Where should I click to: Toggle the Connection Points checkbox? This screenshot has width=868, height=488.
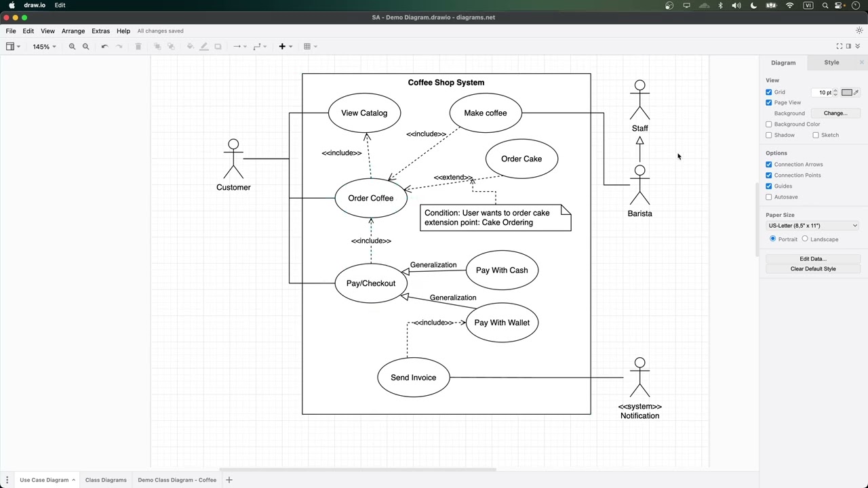click(x=769, y=175)
